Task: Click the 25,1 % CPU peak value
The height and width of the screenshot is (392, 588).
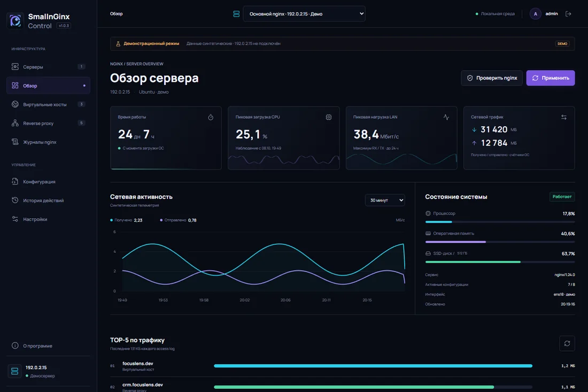Action: 252,134
